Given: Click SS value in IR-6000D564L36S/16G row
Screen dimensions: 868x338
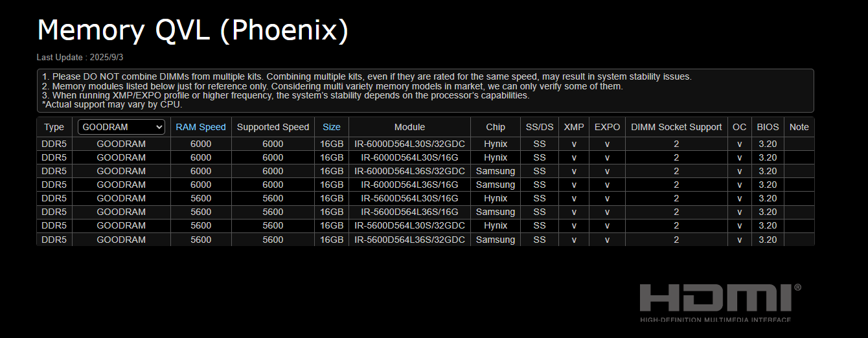Looking at the screenshot, I should tap(540, 185).
